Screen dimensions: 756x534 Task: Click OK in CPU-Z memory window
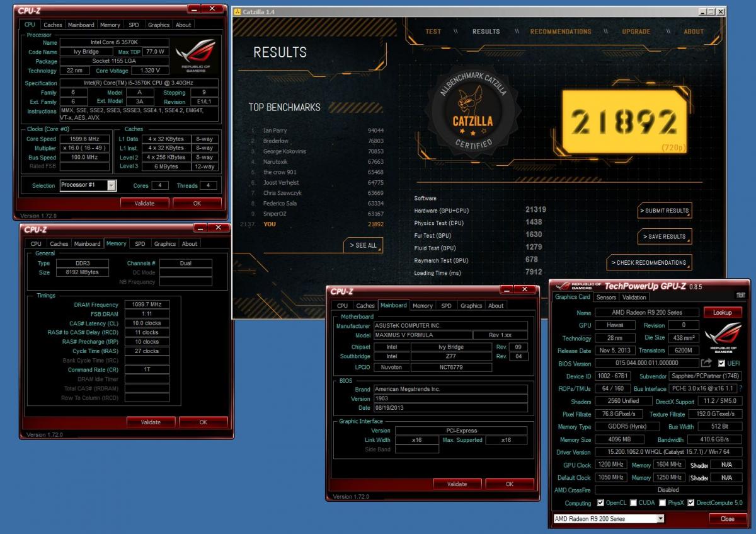[203, 422]
